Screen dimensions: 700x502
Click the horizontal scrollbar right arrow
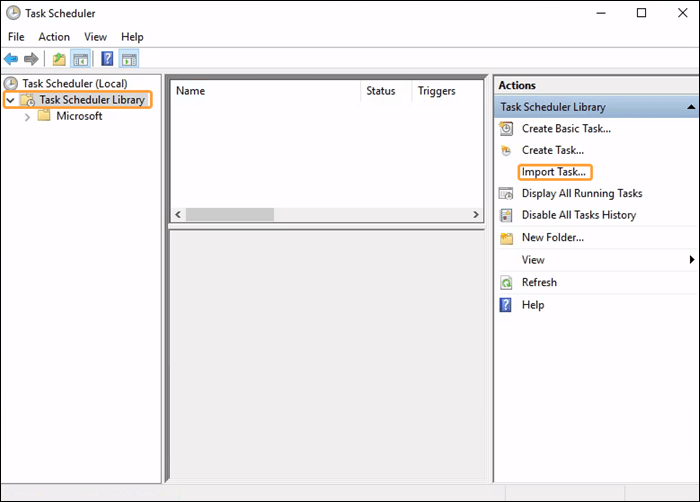tap(476, 214)
